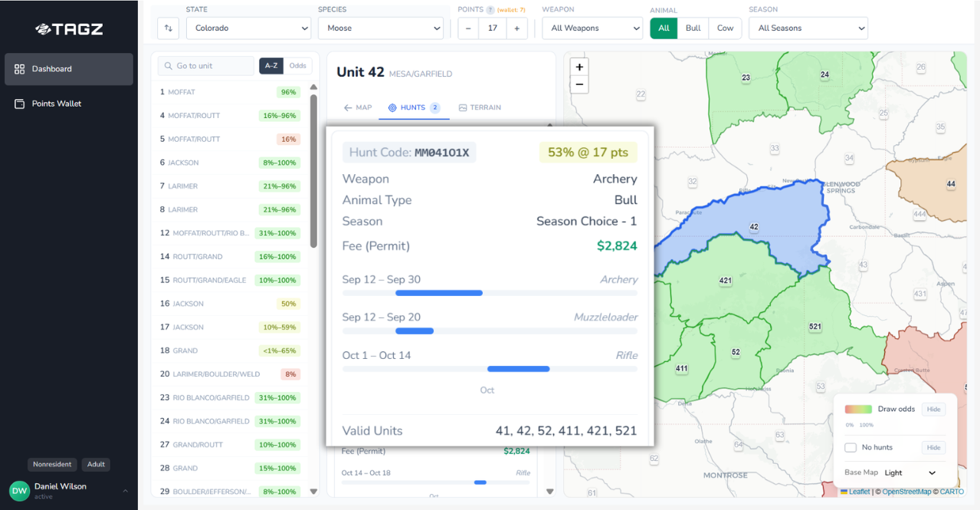Click the sort arrows icon beside unit search
980x510 pixels.
(x=167, y=28)
